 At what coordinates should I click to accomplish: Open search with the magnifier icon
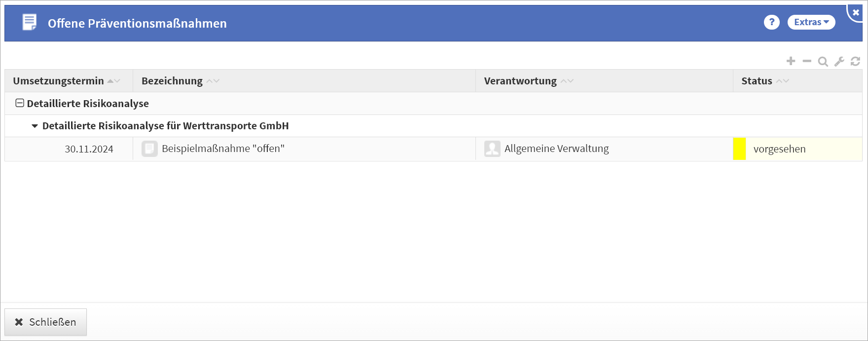823,62
